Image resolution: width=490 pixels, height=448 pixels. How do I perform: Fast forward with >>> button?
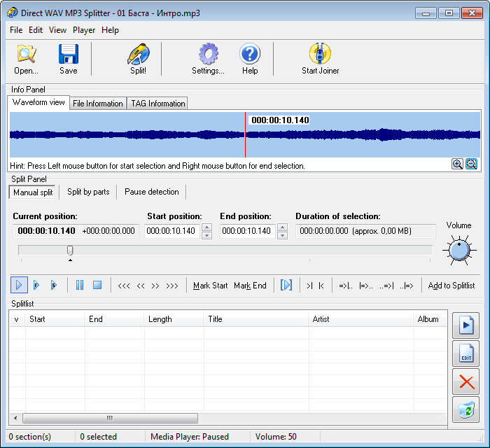point(172,286)
